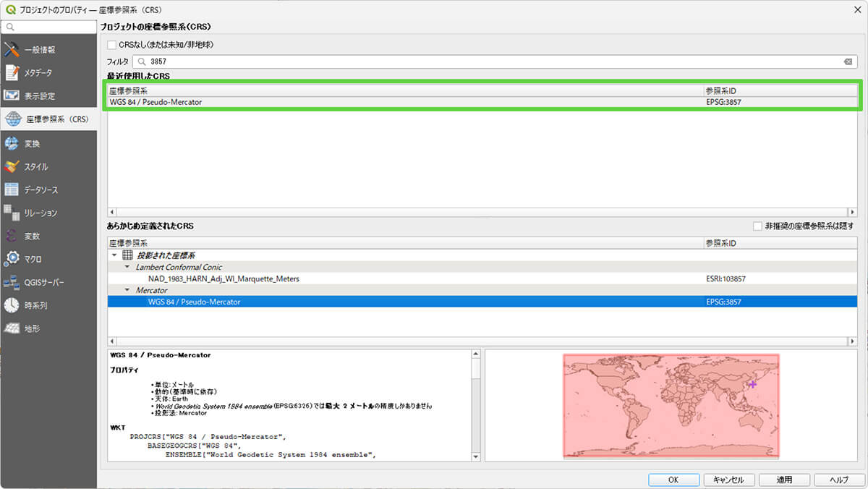Click the OK button
The height and width of the screenshot is (489, 868).
pyautogui.click(x=673, y=480)
